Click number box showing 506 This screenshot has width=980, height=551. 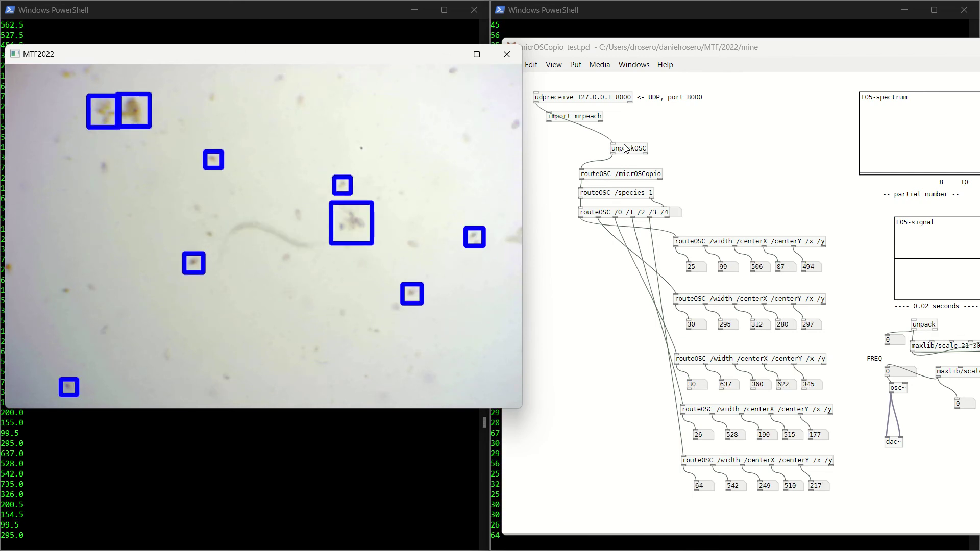[x=760, y=267]
